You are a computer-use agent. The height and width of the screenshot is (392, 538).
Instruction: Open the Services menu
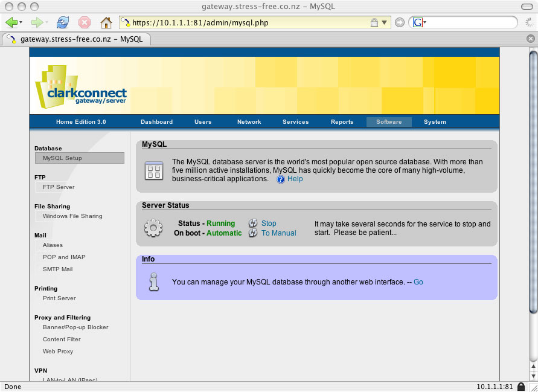(295, 122)
